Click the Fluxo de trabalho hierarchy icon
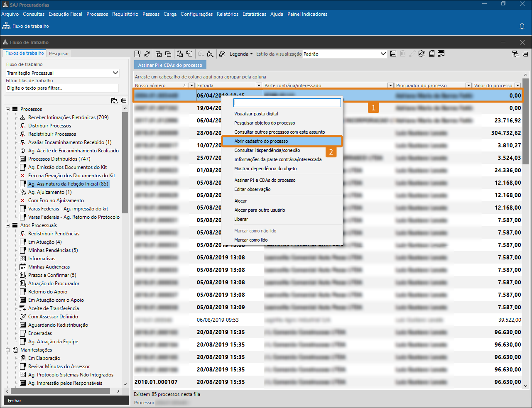532x408 pixels. point(6,26)
